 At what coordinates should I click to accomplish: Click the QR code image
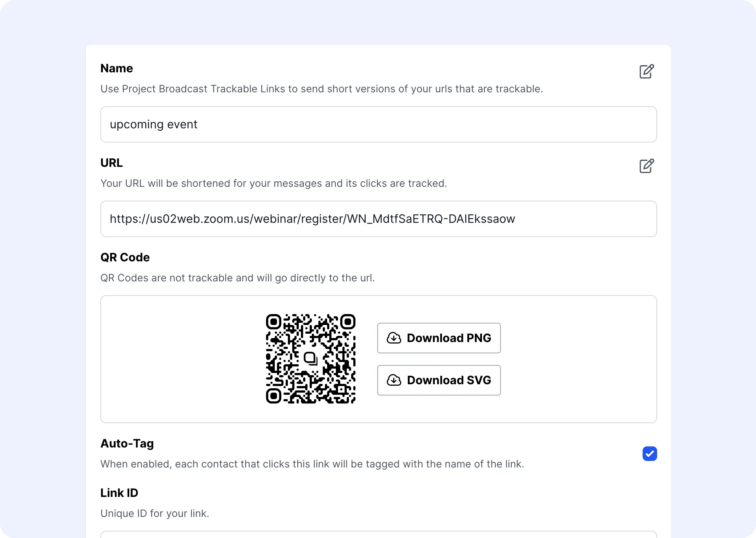[x=311, y=359]
